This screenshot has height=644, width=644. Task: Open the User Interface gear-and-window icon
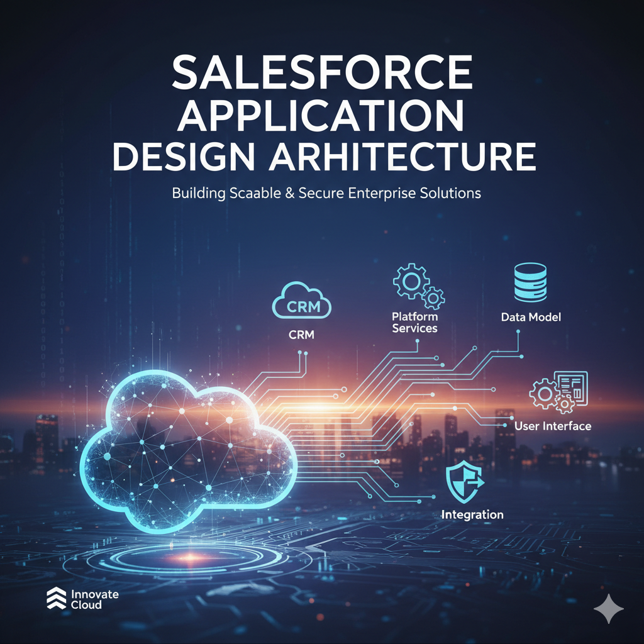point(558,392)
